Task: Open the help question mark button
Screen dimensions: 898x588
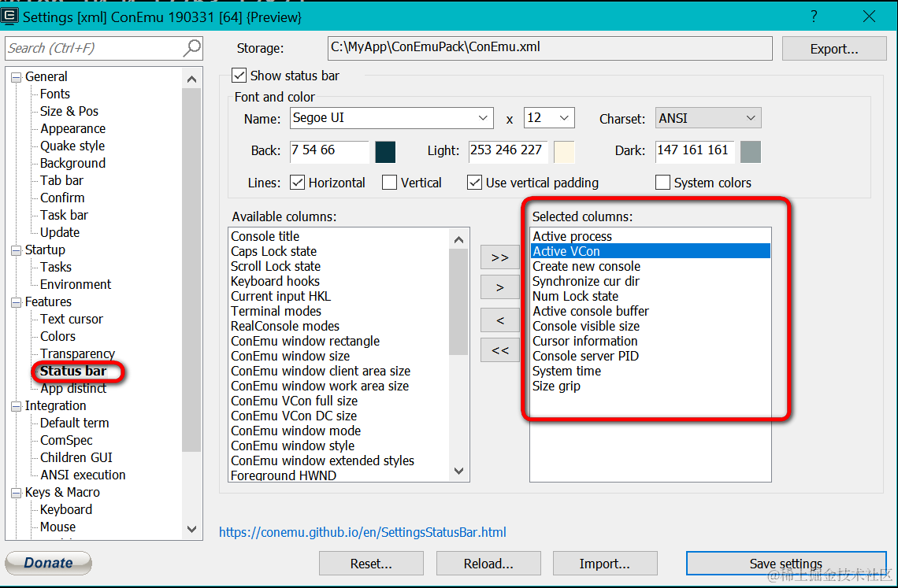Action: pos(814,17)
